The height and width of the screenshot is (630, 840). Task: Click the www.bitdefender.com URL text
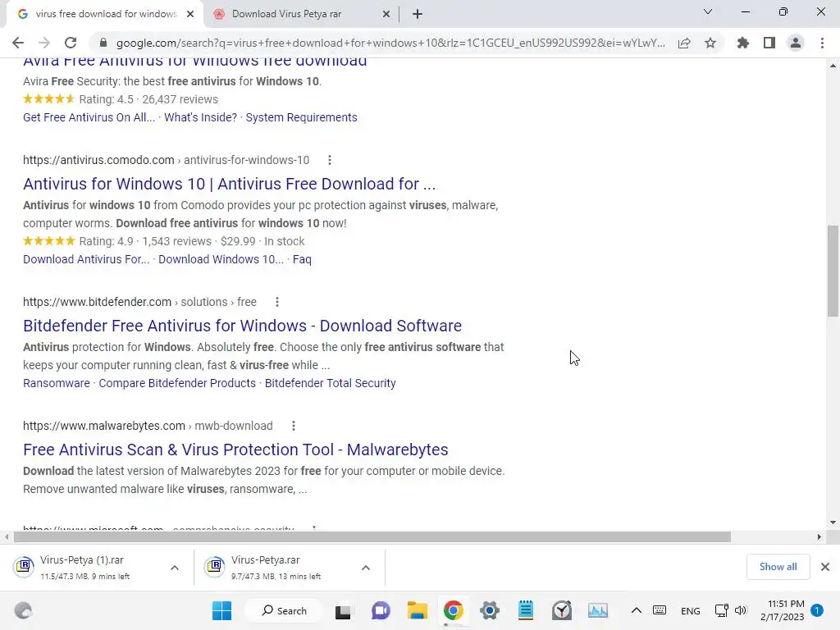[x=97, y=302]
